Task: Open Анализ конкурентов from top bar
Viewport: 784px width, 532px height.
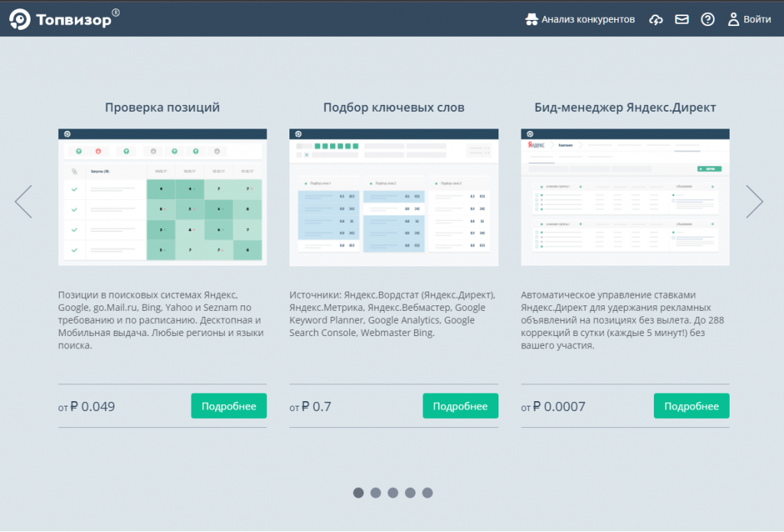Action: (x=580, y=19)
